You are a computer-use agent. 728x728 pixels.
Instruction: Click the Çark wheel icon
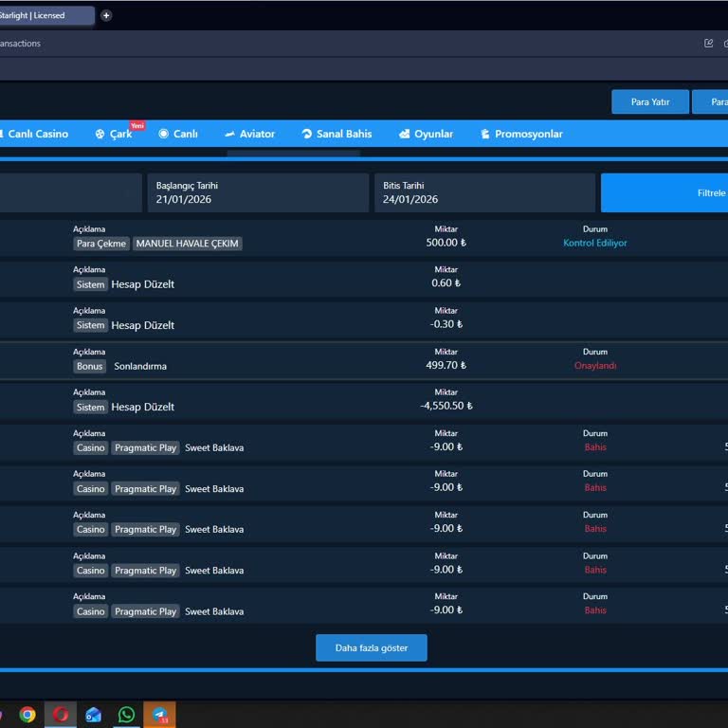click(100, 135)
